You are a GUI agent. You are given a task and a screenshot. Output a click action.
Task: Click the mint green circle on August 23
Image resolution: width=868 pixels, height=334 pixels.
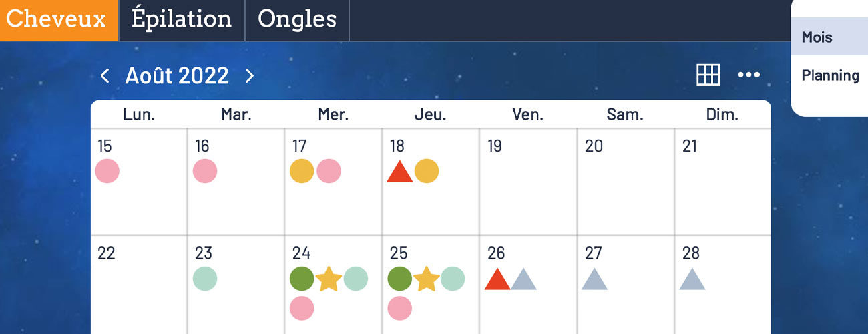coord(205,279)
